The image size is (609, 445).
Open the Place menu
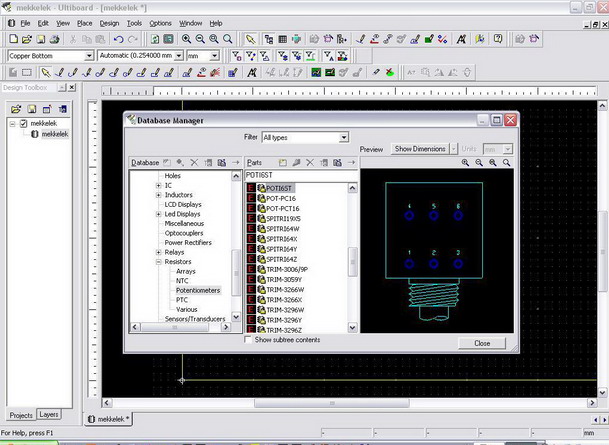click(x=85, y=23)
